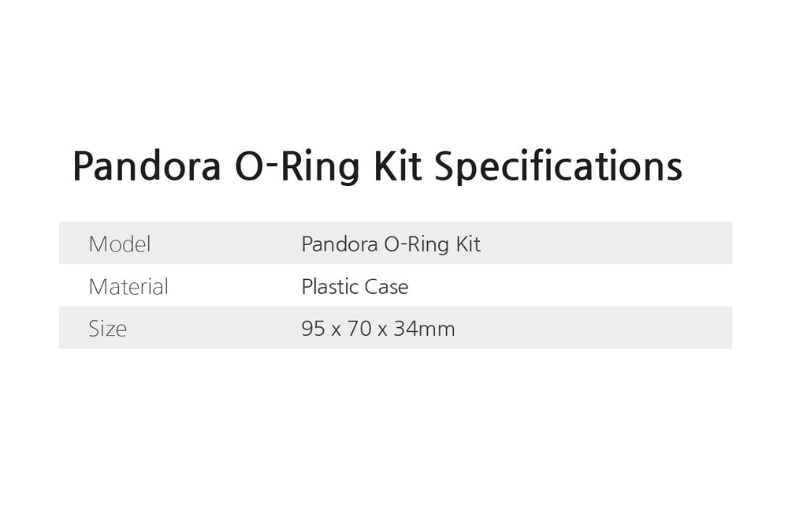Click the "Size" row label
Screen dimensions: 788x532
tap(107, 329)
